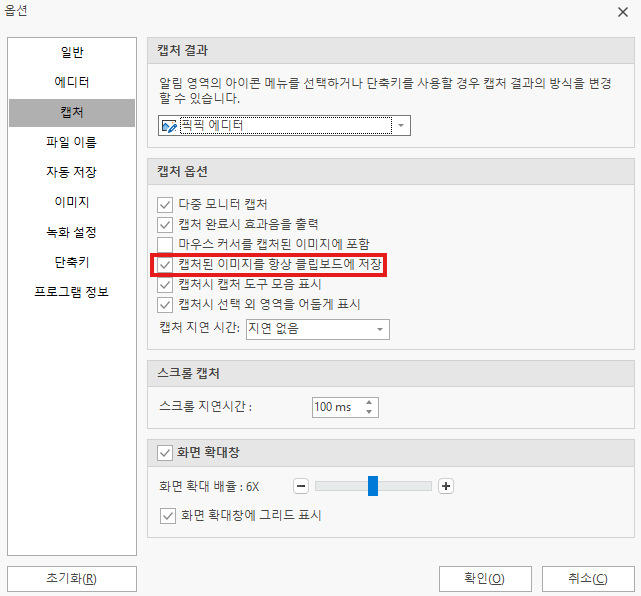The width and height of the screenshot is (641, 596).
Task: Open the 픽픽 에디터 capture result dropdown
Action: 284,125
